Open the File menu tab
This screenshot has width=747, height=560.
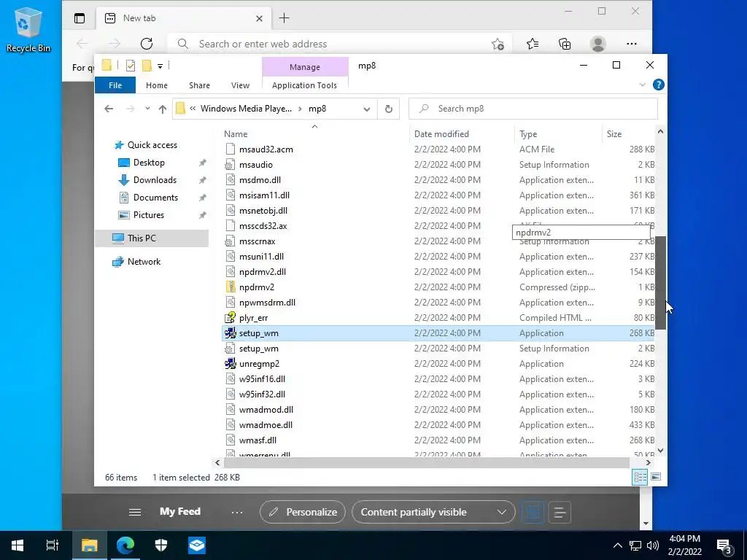click(115, 85)
